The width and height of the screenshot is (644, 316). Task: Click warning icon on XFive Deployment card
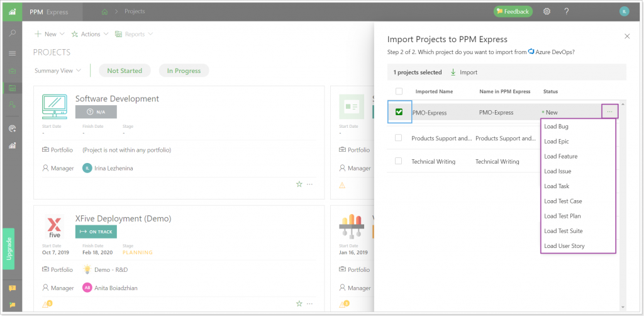pyautogui.click(x=47, y=304)
